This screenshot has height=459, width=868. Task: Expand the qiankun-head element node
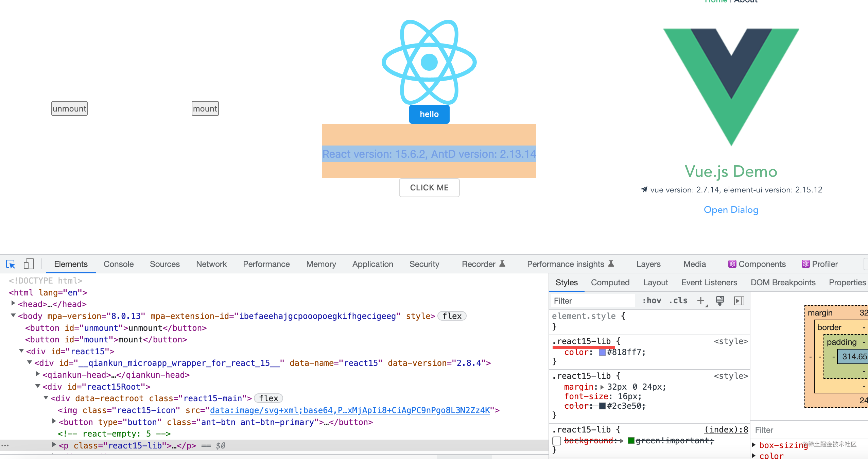click(x=38, y=374)
